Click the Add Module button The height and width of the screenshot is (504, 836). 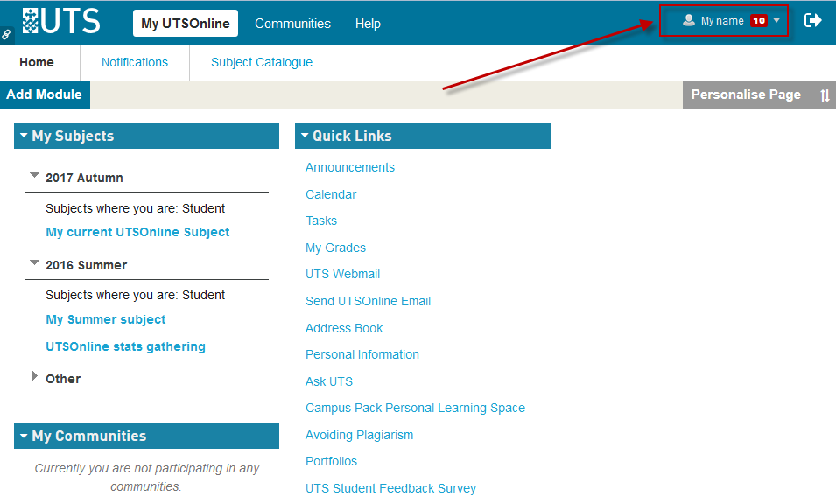point(44,94)
